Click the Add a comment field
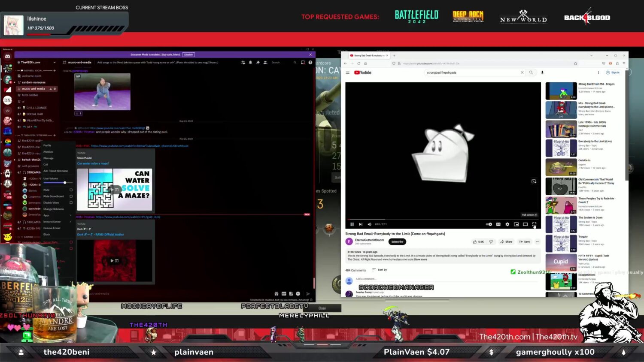The height and width of the screenshot is (362, 644). (x=447, y=279)
